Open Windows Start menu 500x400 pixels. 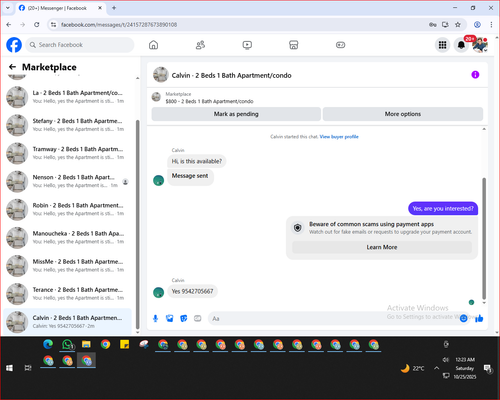pyautogui.click(x=9, y=368)
